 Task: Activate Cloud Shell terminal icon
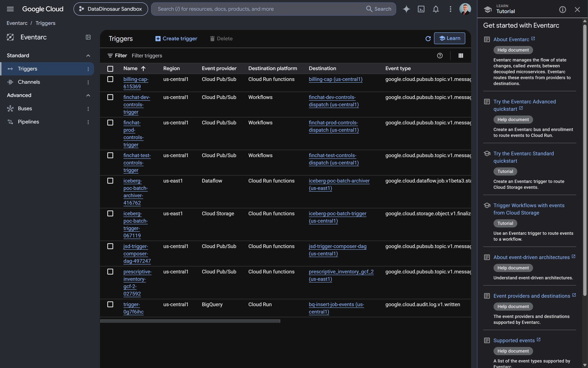(x=421, y=9)
